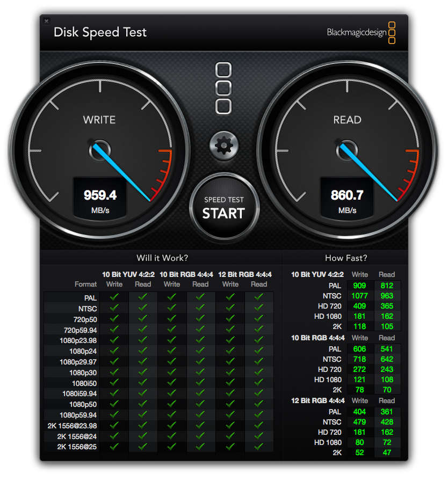Click the three-square emblem between the gauges
This screenshot has height=482, width=448.
(223, 88)
